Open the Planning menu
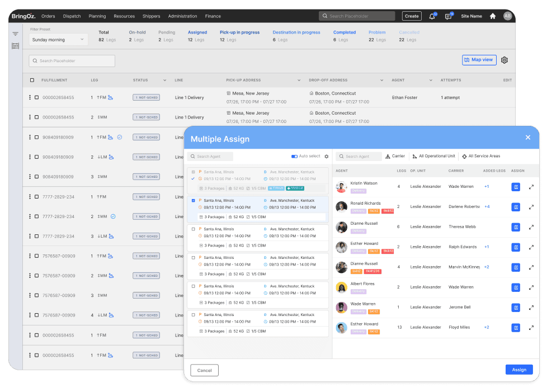 coord(97,16)
